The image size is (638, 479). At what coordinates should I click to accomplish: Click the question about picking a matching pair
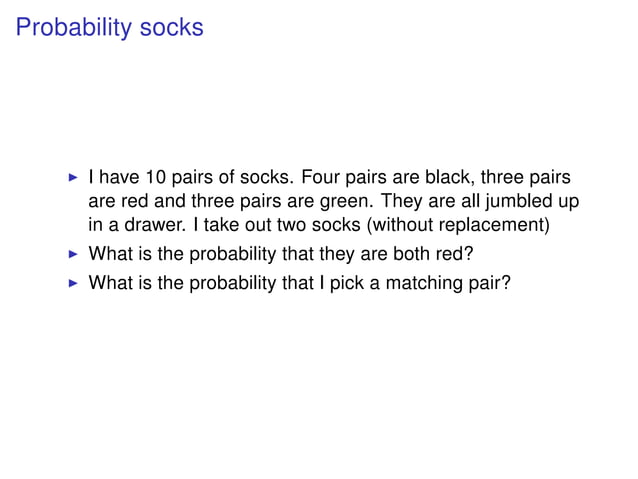coord(300,283)
